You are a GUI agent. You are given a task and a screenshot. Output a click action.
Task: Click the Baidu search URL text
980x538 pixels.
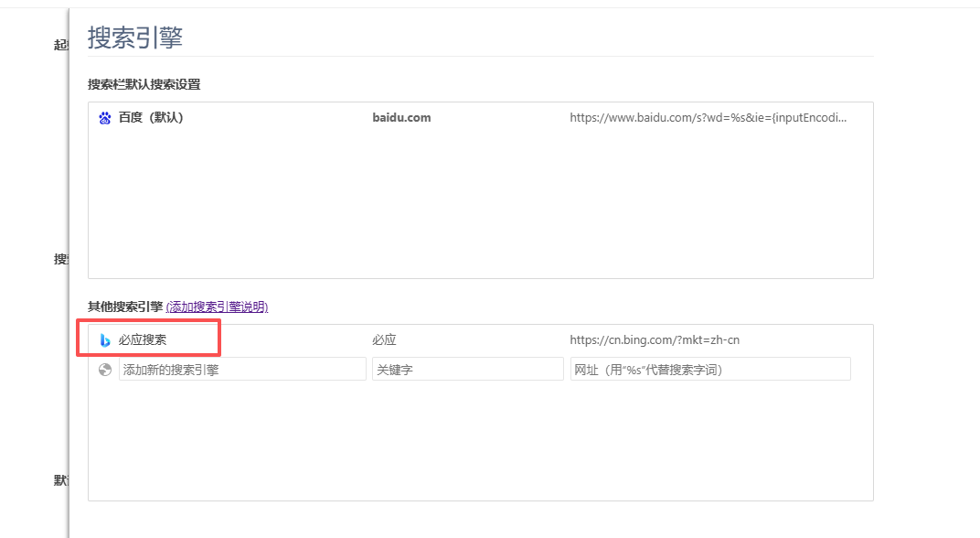708,118
